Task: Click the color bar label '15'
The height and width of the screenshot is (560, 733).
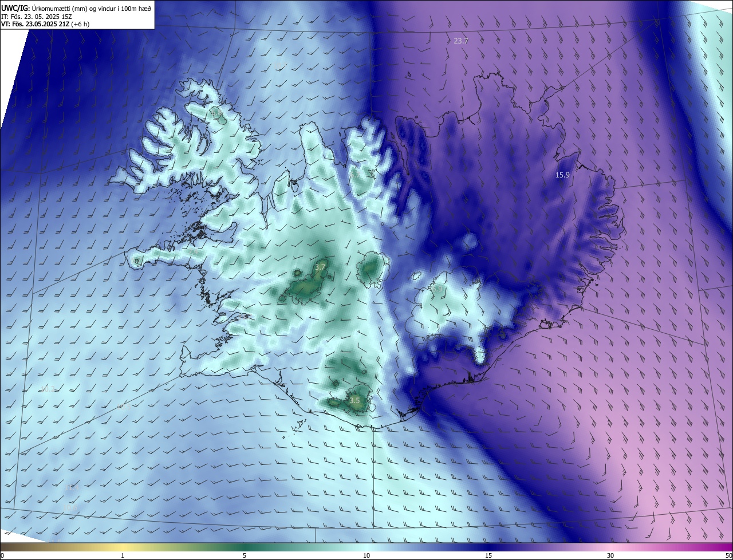Action: tap(488, 555)
